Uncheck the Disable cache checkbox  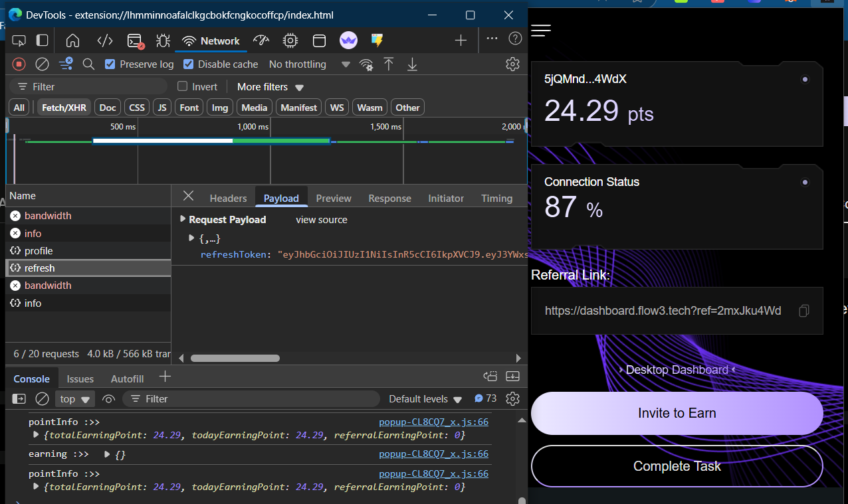[x=189, y=64]
